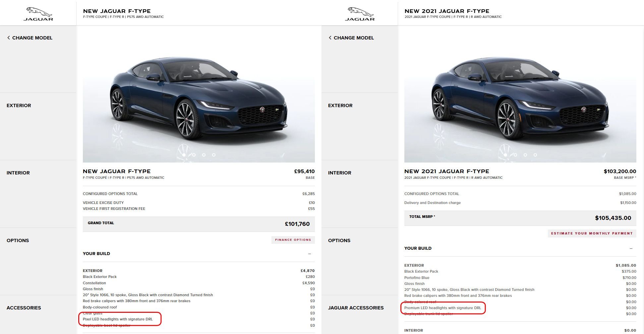
Task: Open the Accessories tab in the left sidebar
Action: [x=24, y=308]
